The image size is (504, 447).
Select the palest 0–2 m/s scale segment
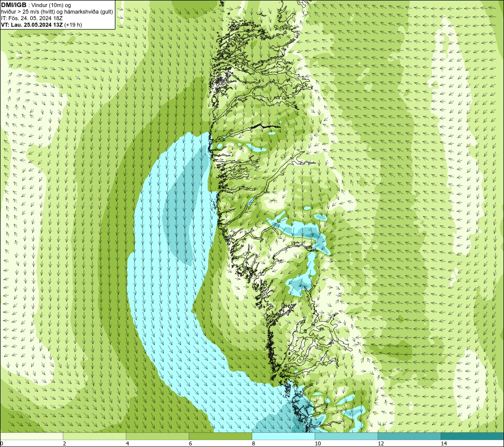click(x=31, y=436)
